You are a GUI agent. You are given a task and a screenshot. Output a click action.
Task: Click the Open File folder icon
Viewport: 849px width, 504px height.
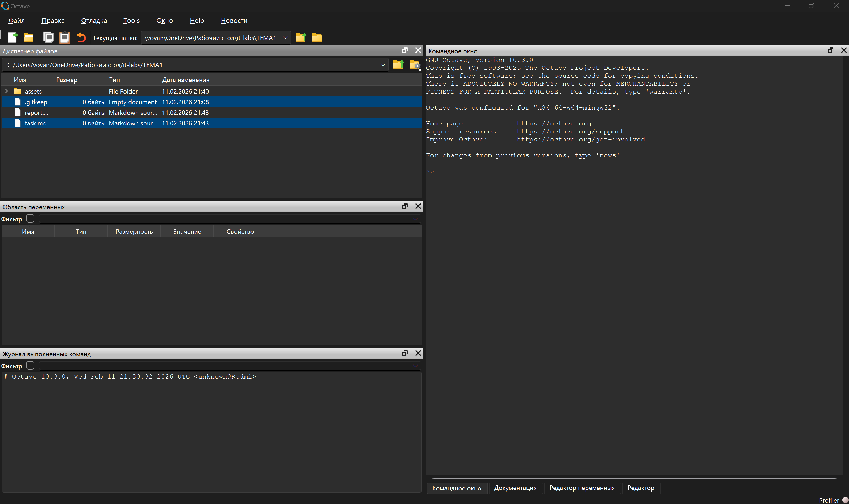(29, 37)
